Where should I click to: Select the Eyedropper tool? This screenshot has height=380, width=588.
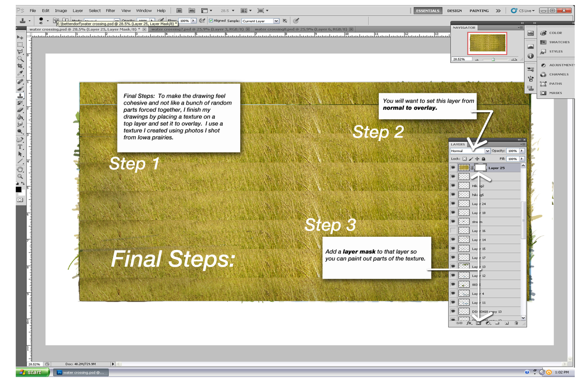pyautogui.click(x=20, y=73)
